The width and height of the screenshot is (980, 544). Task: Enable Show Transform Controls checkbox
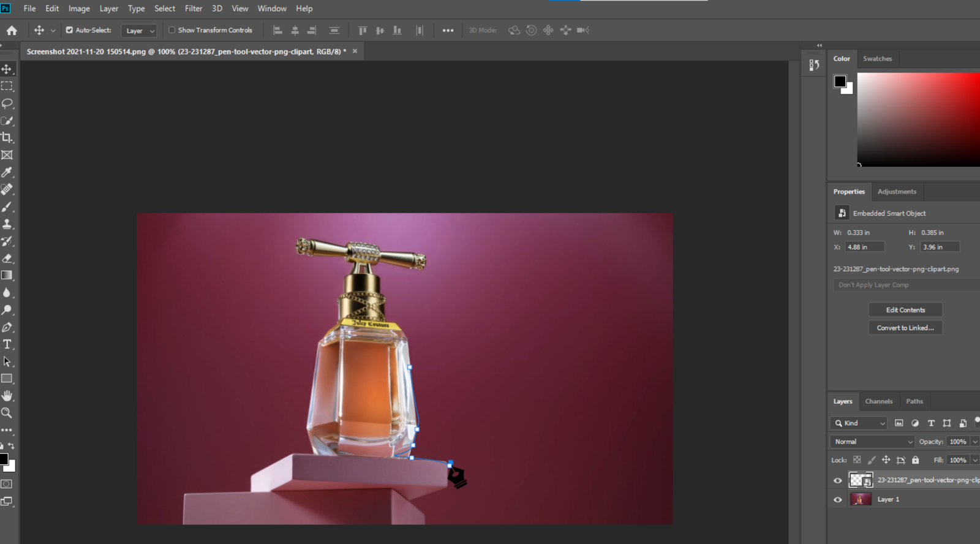(x=172, y=30)
